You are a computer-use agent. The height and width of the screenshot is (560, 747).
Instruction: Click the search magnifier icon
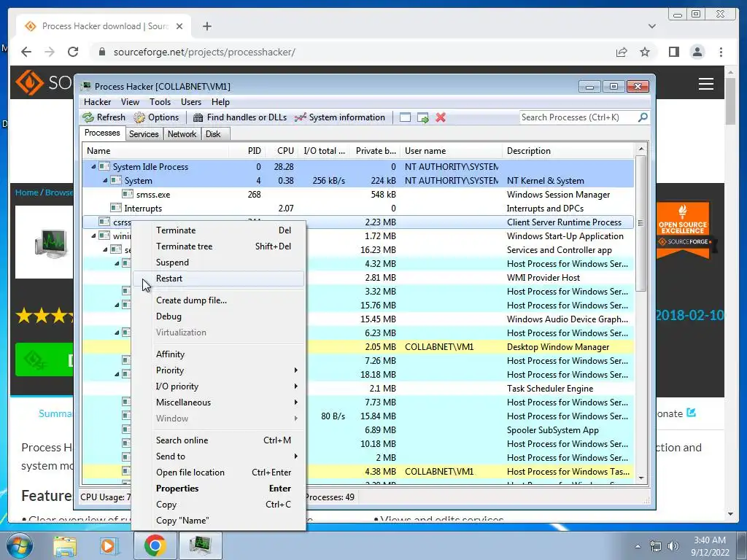tap(643, 117)
